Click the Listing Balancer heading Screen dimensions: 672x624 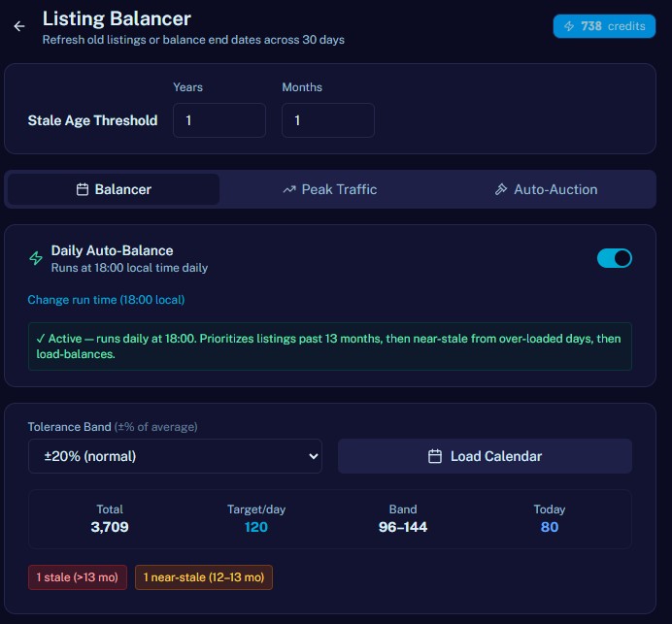click(117, 18)
